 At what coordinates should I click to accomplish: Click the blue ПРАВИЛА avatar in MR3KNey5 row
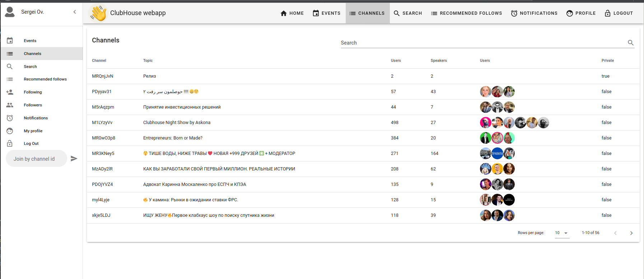coord(497,154)
